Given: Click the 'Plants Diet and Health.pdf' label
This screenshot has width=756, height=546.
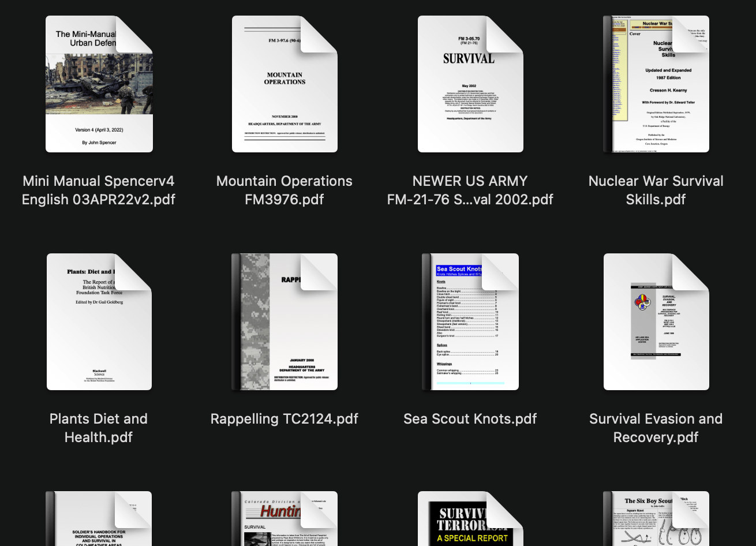Looking at the screenshot, I should tap(99, 428).
